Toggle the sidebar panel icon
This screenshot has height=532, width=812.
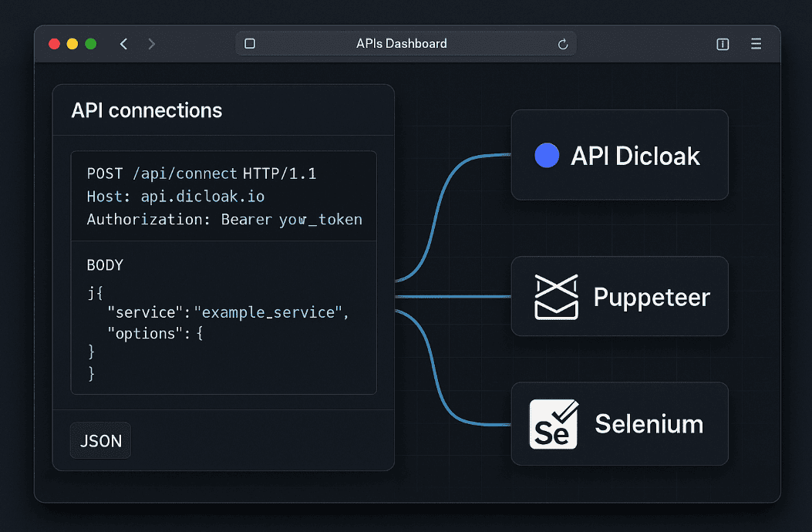click(723, 44)
